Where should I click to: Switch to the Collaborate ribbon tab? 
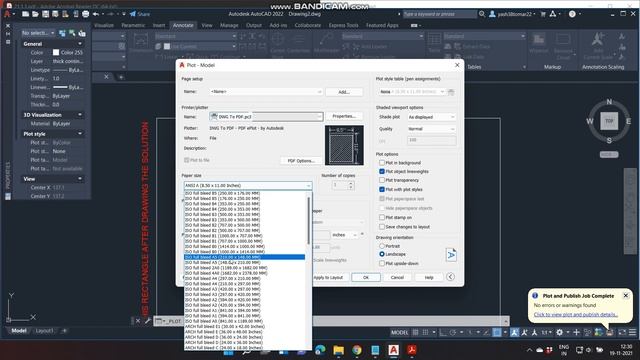(x=308, y=25)
